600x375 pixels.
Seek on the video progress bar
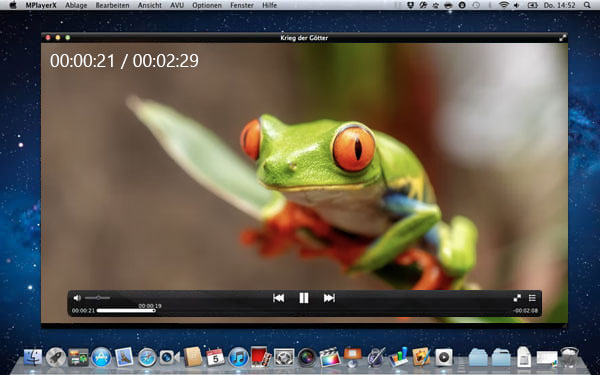[x=126, y=311]
